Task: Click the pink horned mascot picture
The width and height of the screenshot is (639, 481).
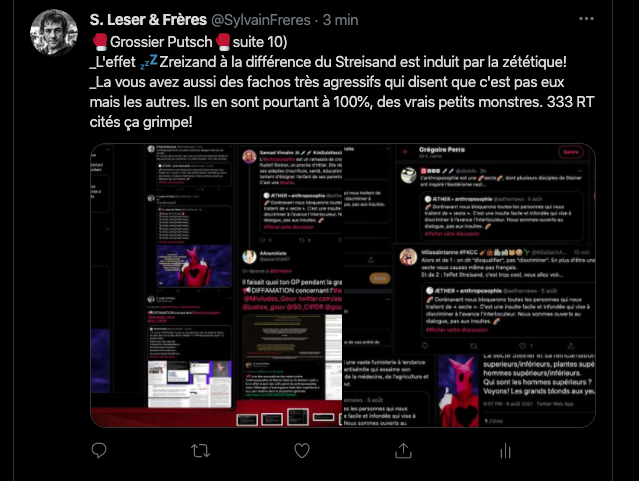Action: coord(459,391)
